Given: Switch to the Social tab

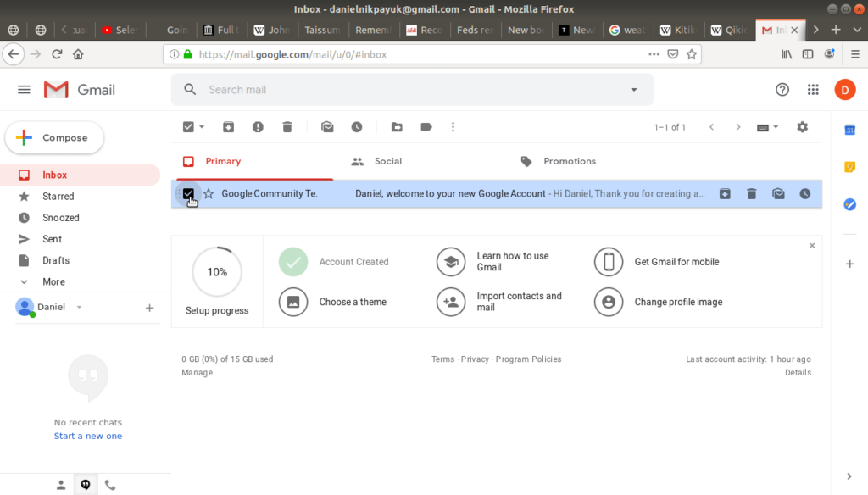Looking at the screenshot, I should coord(387,161).
